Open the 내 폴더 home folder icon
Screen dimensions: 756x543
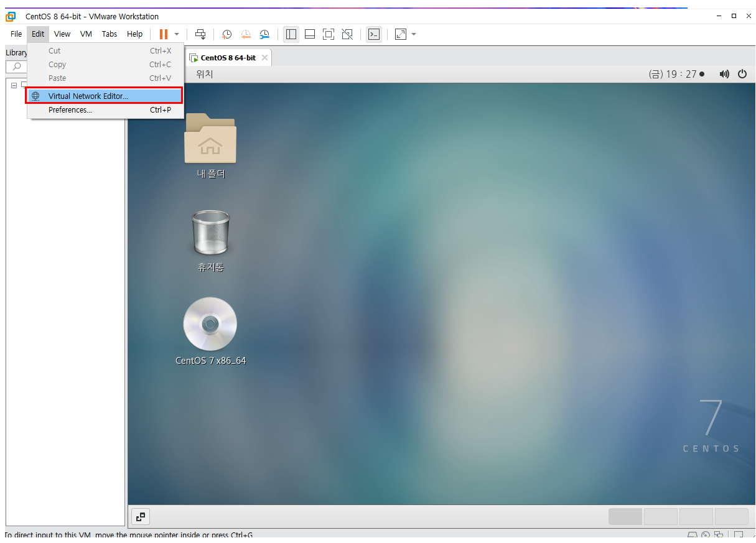tap(210, 147)
